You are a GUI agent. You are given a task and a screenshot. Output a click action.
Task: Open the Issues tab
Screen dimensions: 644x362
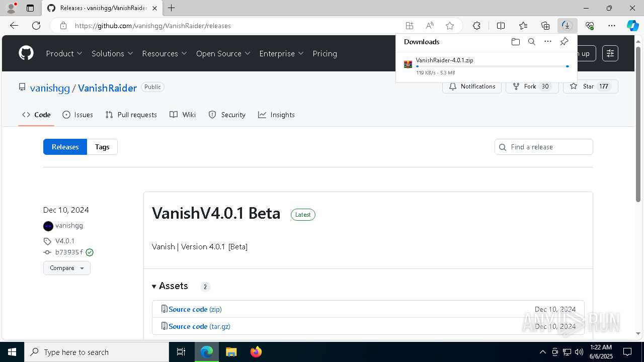[77, 115]
